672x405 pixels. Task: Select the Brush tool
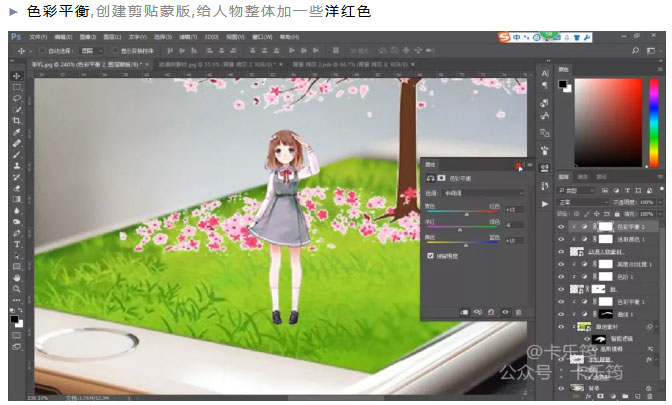click(x=17, y=154)
